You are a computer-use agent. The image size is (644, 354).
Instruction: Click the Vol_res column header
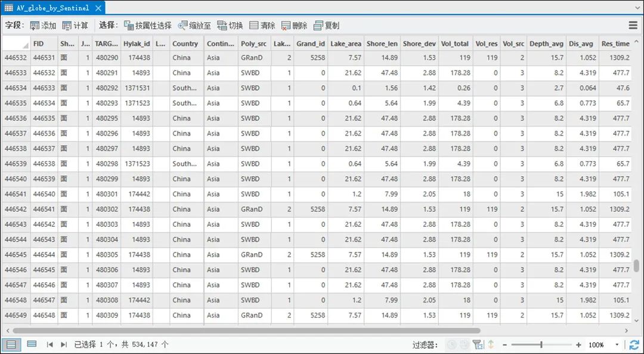pyautogui.click(x=487, y=44)
